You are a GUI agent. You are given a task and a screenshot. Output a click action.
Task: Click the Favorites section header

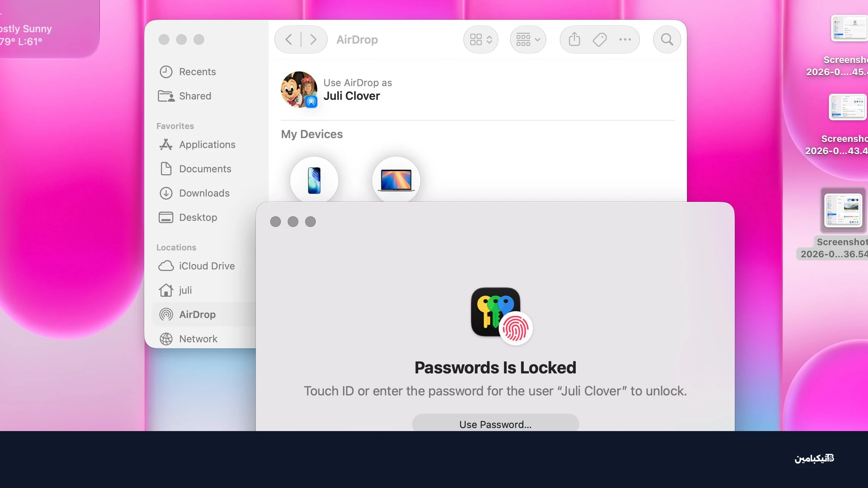(x=175, y=126)
